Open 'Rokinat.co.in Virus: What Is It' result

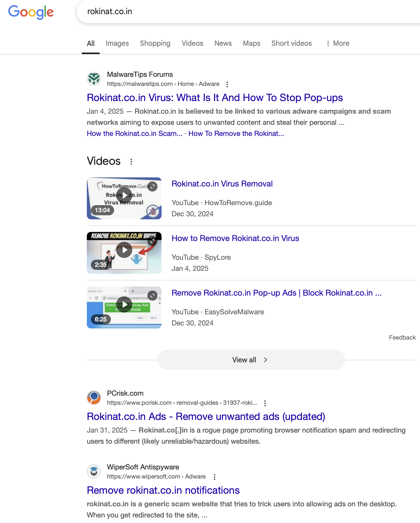(215, 98)
